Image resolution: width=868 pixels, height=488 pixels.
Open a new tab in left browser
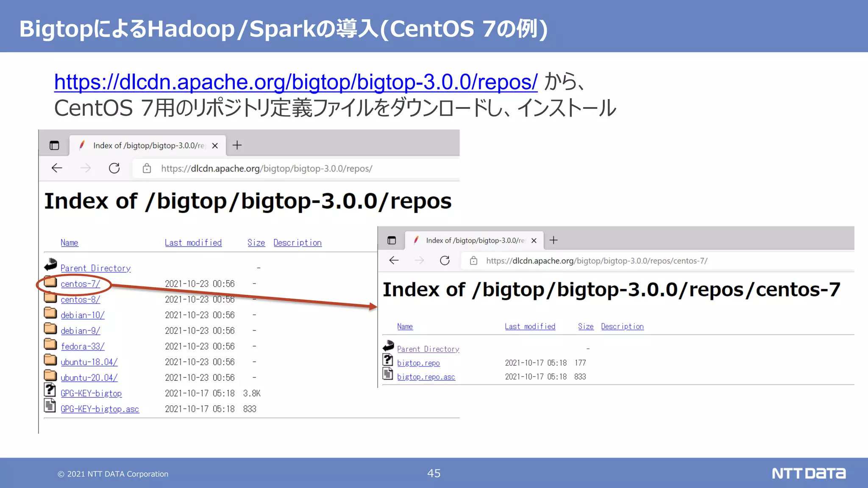(x=237, y=145)
